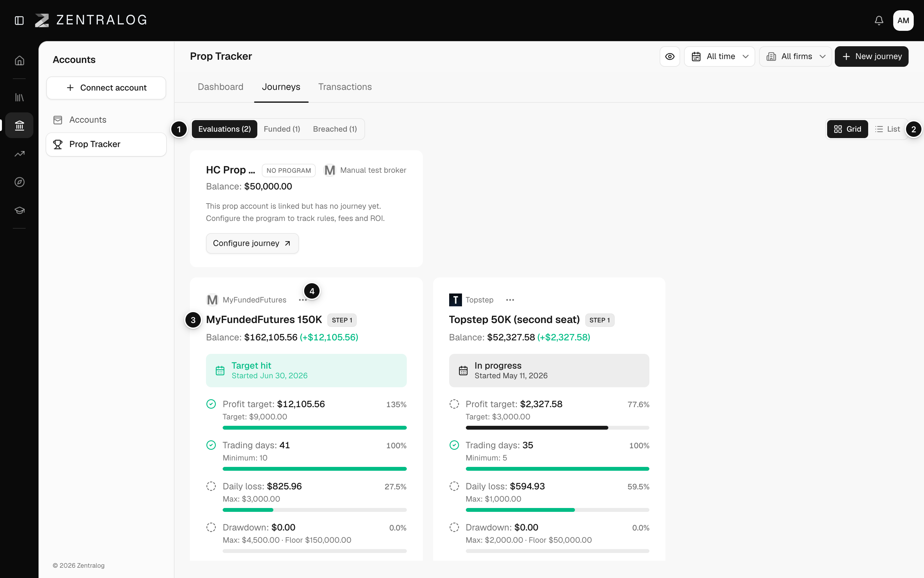Select the bank building sidebar icon
The height and width of the screenshot is (578, 924).
tap(20, 125)
